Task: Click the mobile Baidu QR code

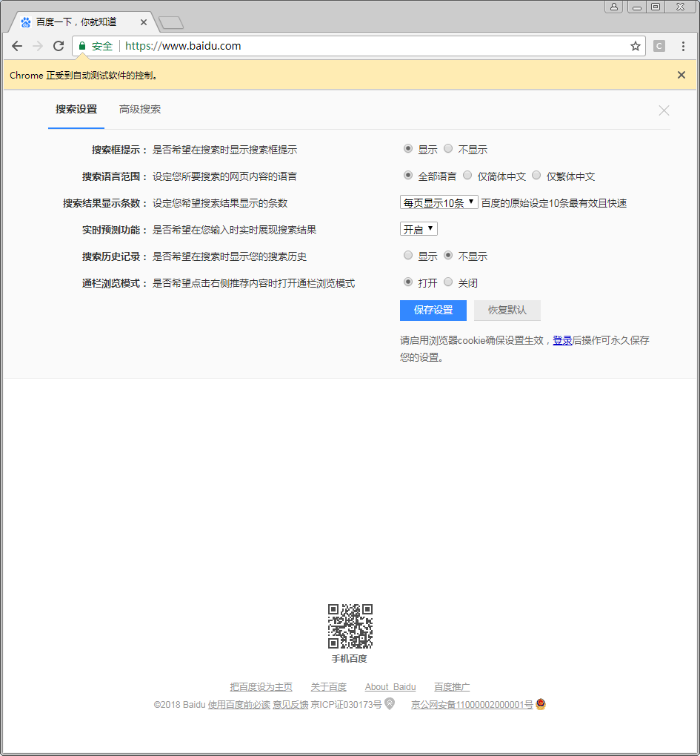Action: coord(350,626)
